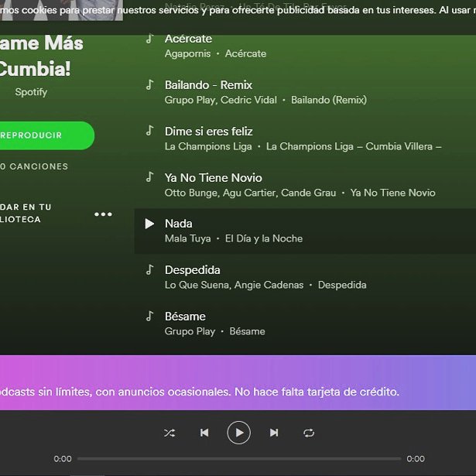Click the CANCIONES song count label
The height and width of the screenshot is (476, 476).
click(x=34, y=166)
